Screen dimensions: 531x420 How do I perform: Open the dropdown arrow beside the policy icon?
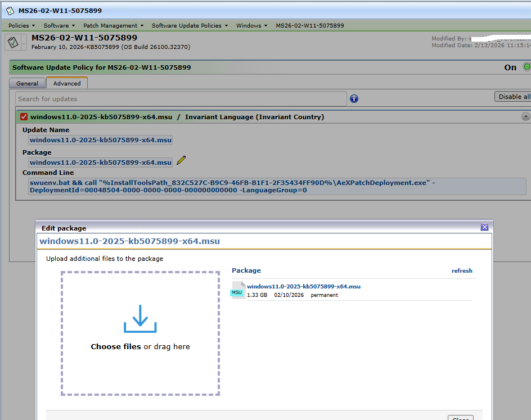[x=24, y=43]
